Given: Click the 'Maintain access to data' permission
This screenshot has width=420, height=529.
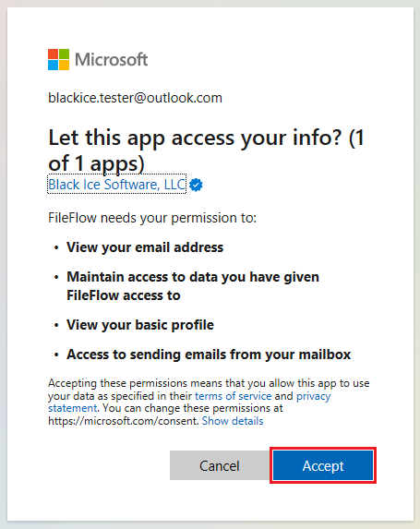Looking at the screenshot, I should click(193, 286).
